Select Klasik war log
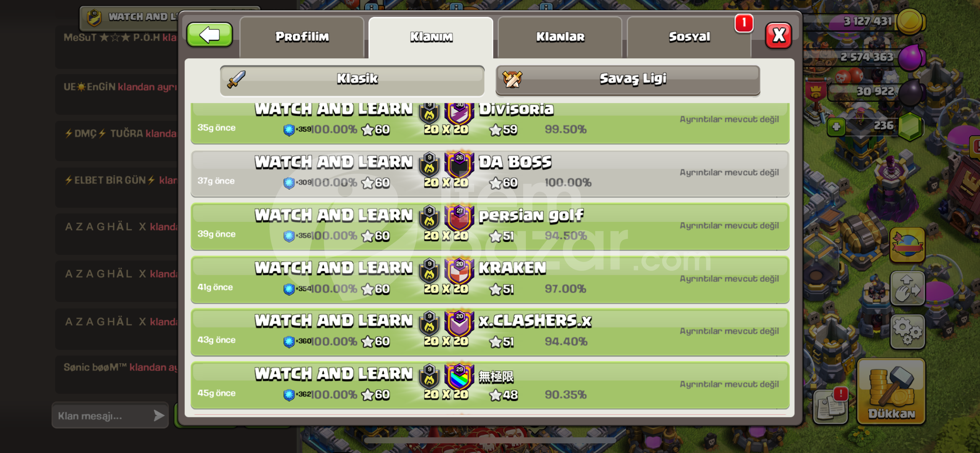 [x=352, y=80]
